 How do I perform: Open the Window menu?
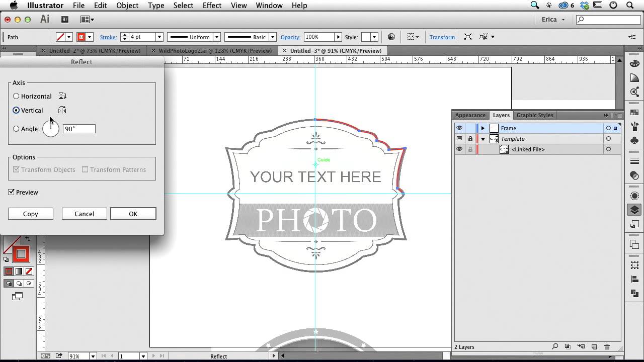[x=269, y=6]
